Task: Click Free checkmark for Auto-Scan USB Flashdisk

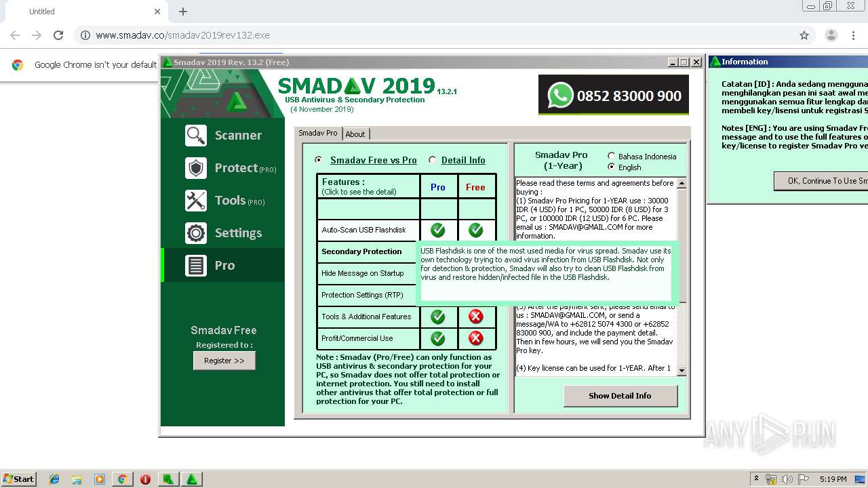Action: 476,230
